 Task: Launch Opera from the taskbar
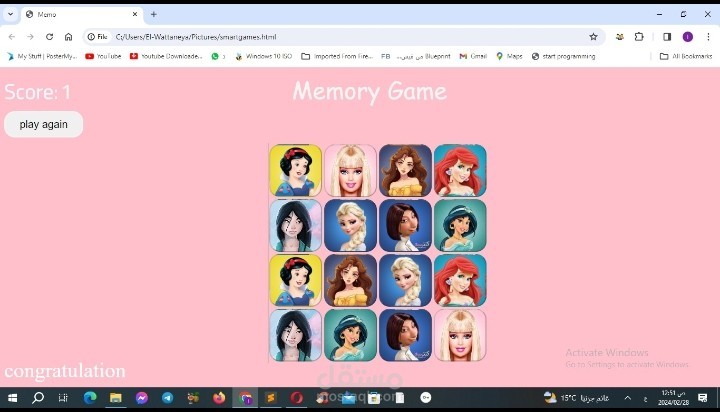[297, 398]
